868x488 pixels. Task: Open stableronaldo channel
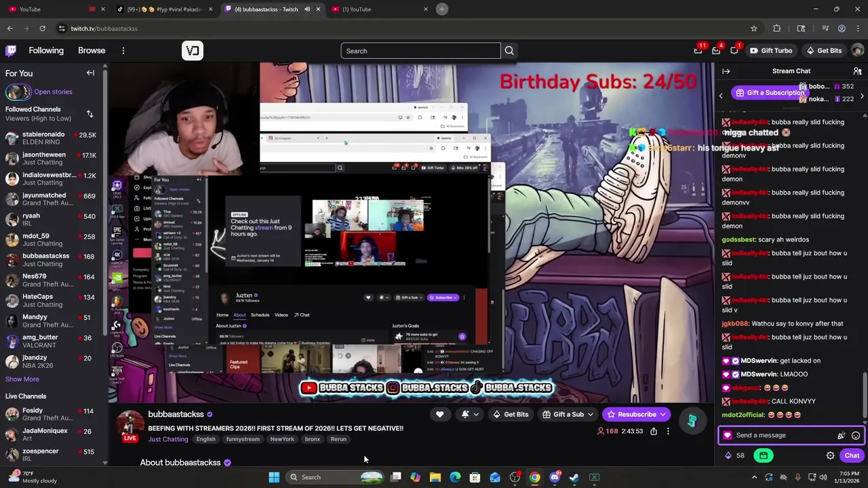tap(51, 138)
